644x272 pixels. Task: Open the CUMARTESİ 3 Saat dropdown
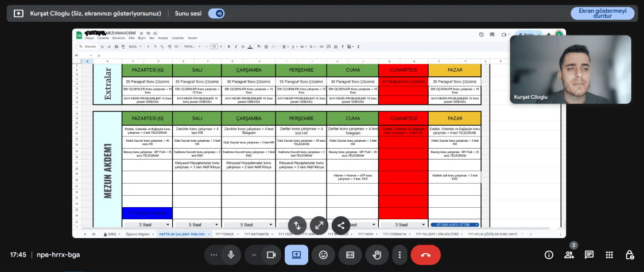pos(403,225)
